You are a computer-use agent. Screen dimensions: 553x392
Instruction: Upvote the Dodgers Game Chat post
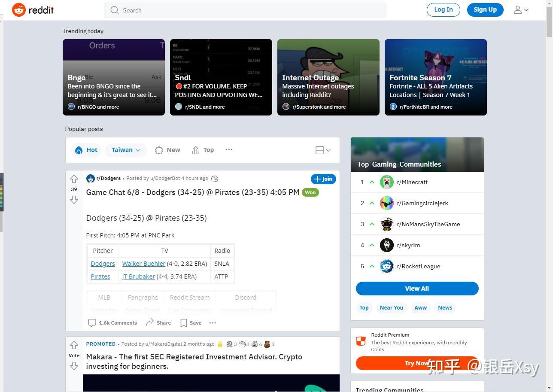74,179
